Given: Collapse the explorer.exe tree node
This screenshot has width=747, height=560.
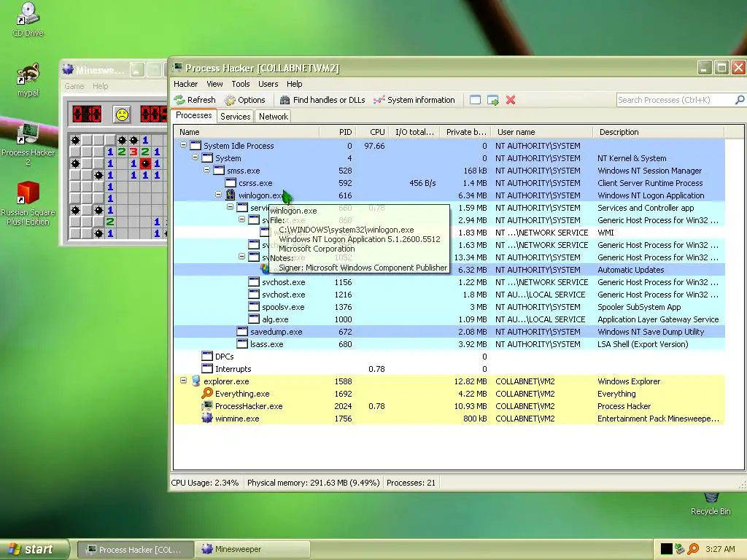Looking at the screenshot, I should point(183,381).
